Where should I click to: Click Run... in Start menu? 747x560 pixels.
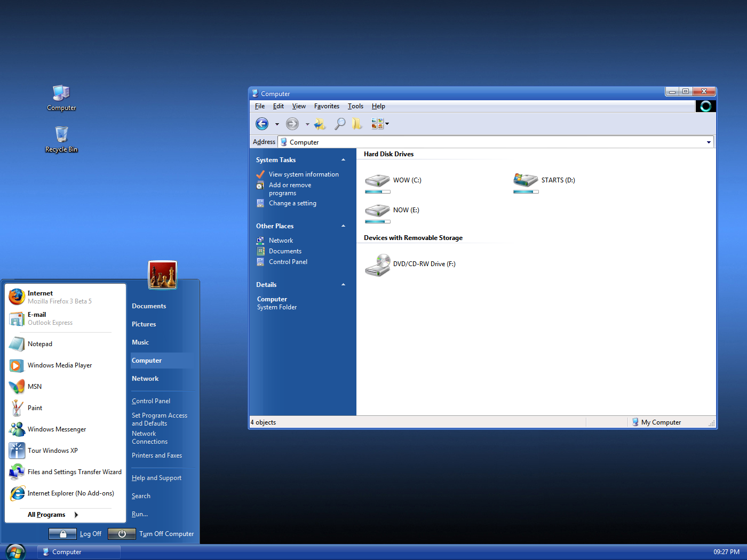(x=140, y=514)
